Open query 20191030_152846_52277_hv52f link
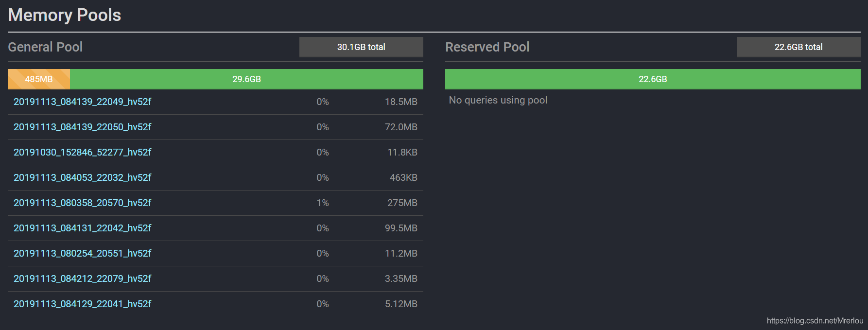Viewport: 868px width, 330px height. 82,152
